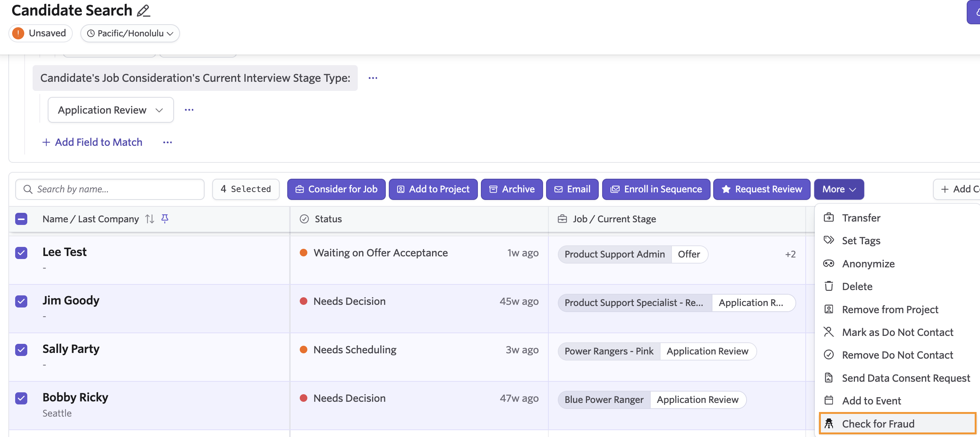Open the Application Review dropdown
The image size is (980, 437).
tap(110, 110)
